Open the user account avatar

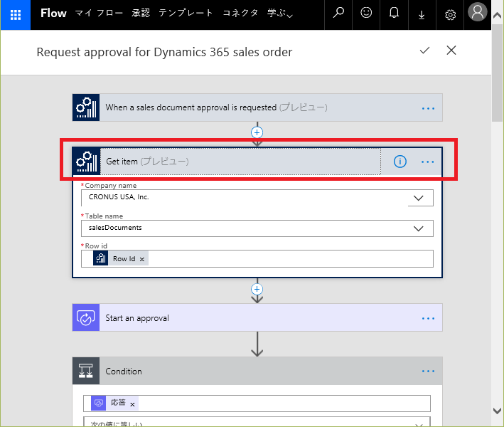(477, 12)
